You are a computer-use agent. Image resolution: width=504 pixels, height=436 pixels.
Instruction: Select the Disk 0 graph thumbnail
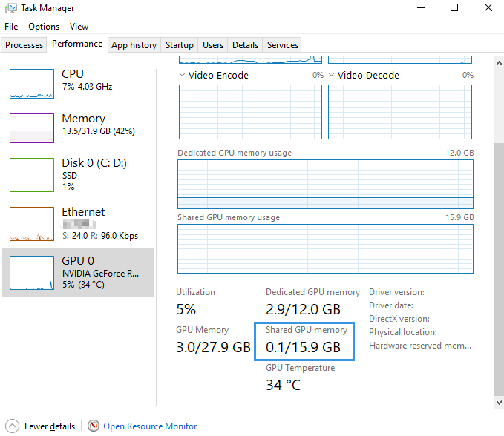(32, 175)
